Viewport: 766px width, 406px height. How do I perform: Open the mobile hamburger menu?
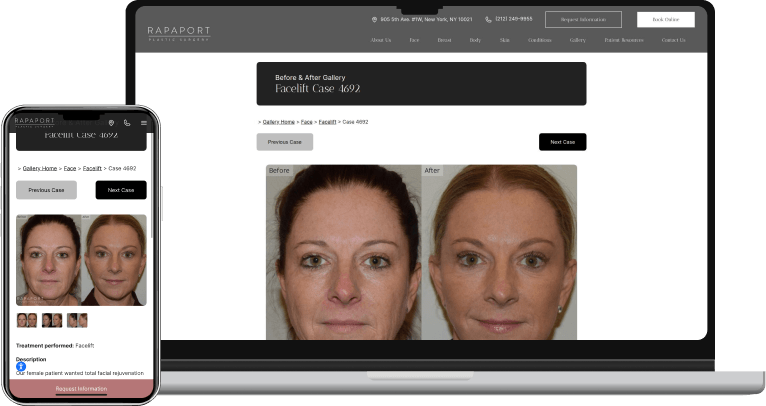[x=144, y=123]
